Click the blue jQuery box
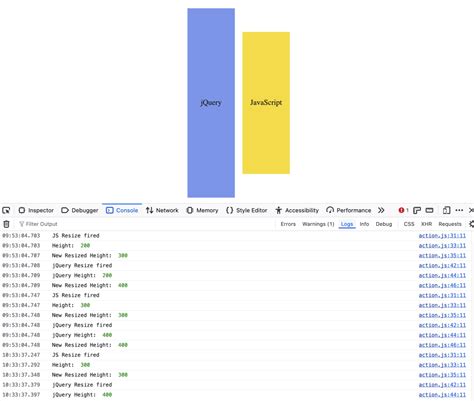 (x=211, y=103)
